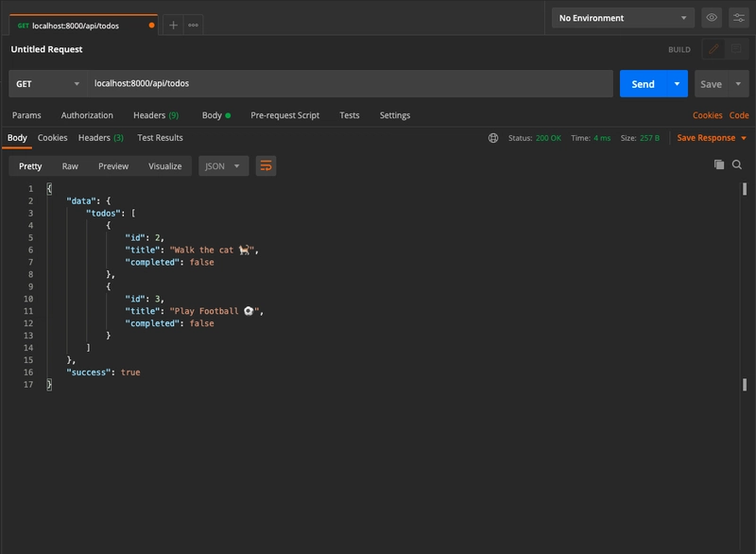
Task: Click the network globe icon beside Status
Action: [x=493, y=138]
